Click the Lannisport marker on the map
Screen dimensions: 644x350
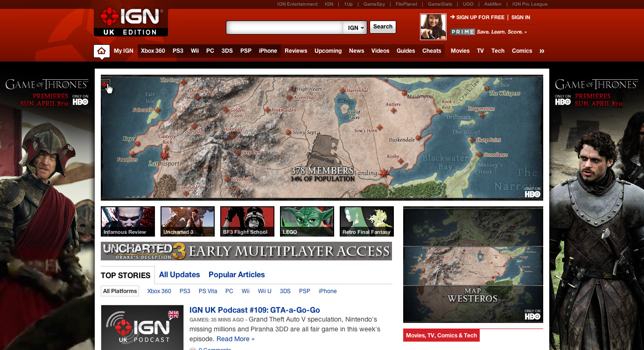tap(165, 154)
